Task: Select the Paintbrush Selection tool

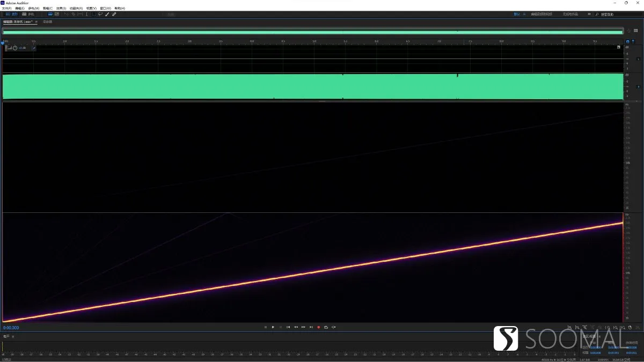Action: (107, 14)
